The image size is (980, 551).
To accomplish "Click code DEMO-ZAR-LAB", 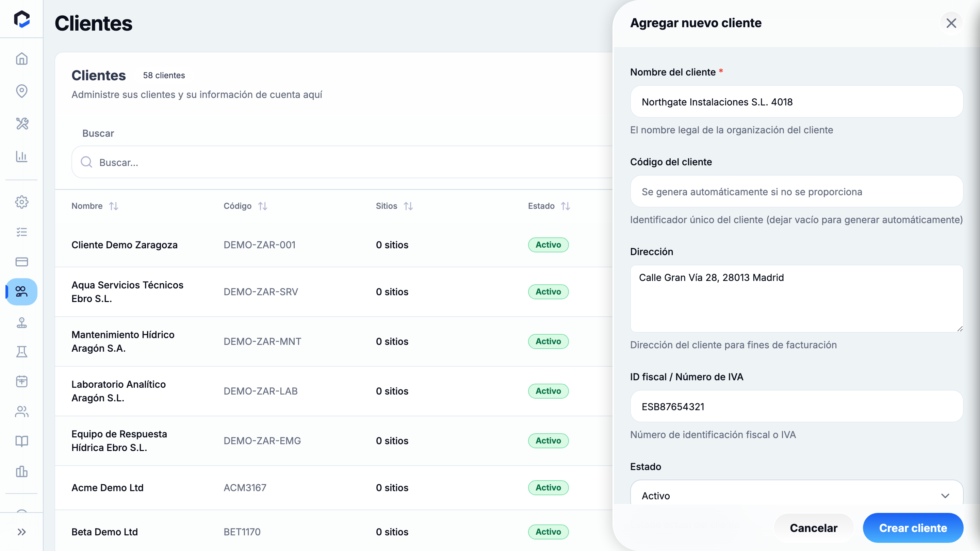I will coord(260,391).
